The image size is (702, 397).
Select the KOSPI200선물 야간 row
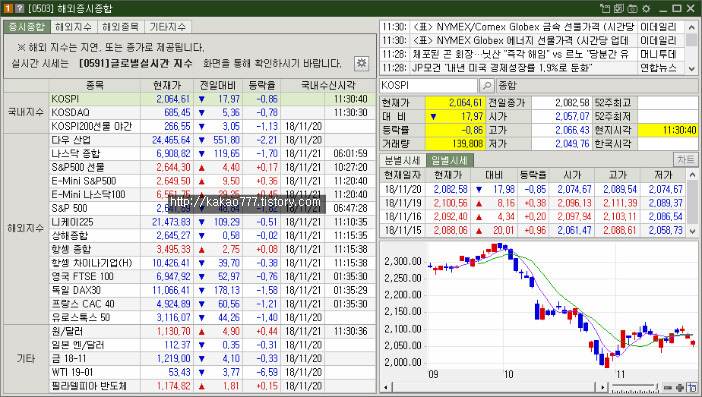(x=212, y=126)
